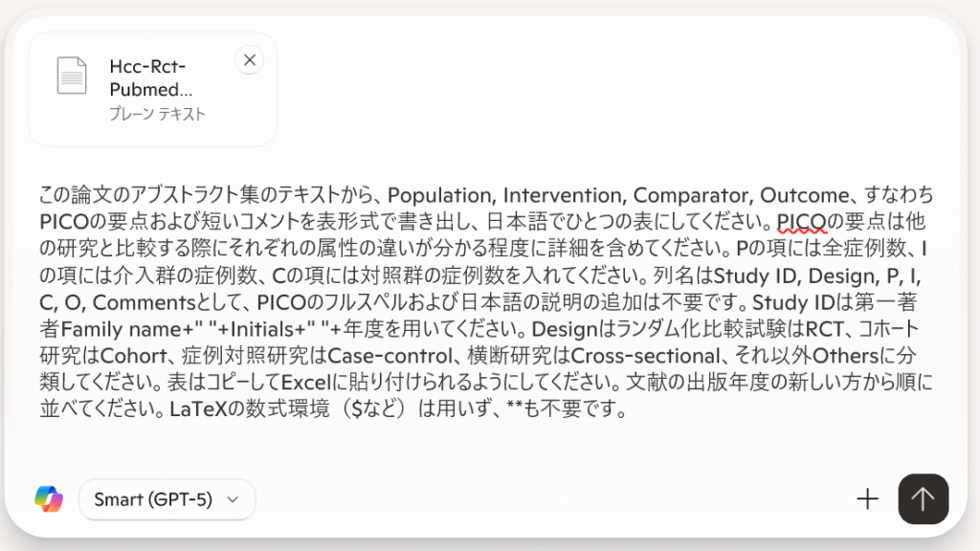Open the Hcc-Rct-Pubmed file name
Viewport: 980px width, 551px height.
[150, 78]
